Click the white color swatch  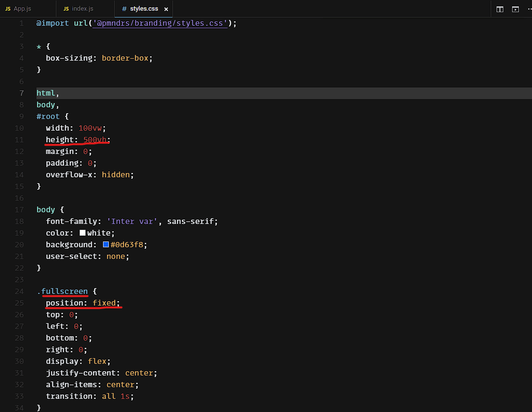point(83,233)
